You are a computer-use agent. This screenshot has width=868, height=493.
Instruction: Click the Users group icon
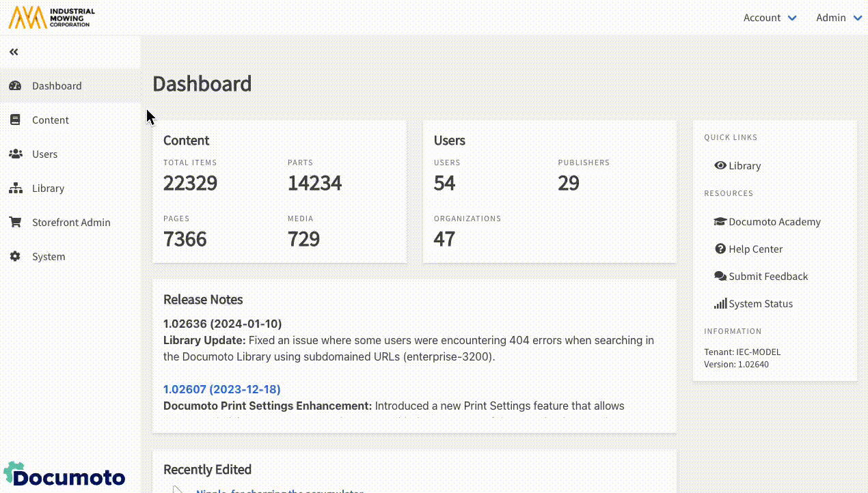click(15, 154)
